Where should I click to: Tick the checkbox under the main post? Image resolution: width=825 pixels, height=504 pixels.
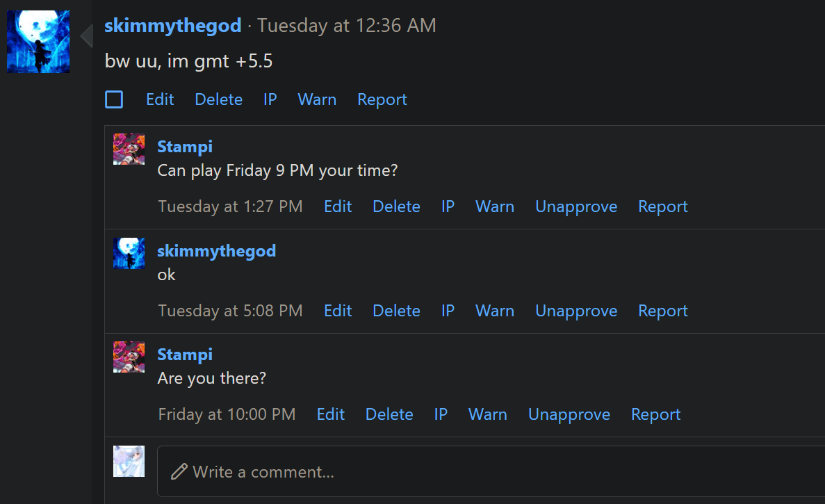coord(114,99)
